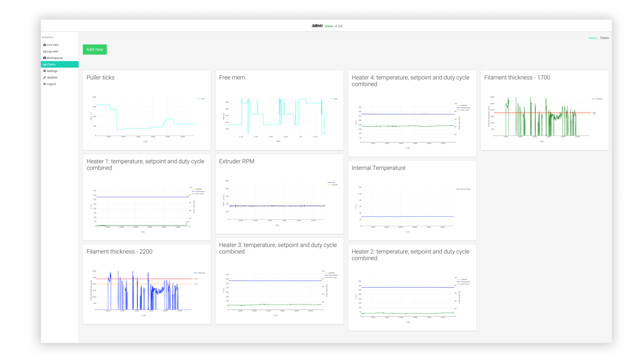The height and width of the screenshot is (362, 644).
Task: Toggle Setpoint legend in Heater 4 chart
Action: pyautogui.click(x=462, y=105)
